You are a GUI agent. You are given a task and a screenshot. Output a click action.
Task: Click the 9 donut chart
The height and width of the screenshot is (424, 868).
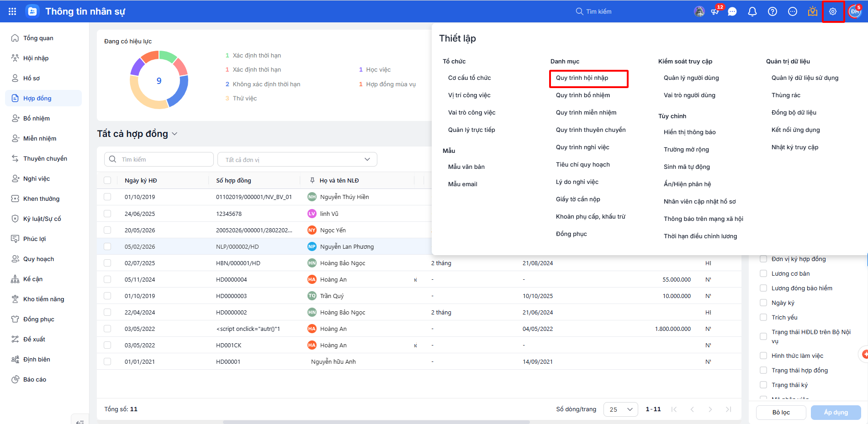(159, 80)
